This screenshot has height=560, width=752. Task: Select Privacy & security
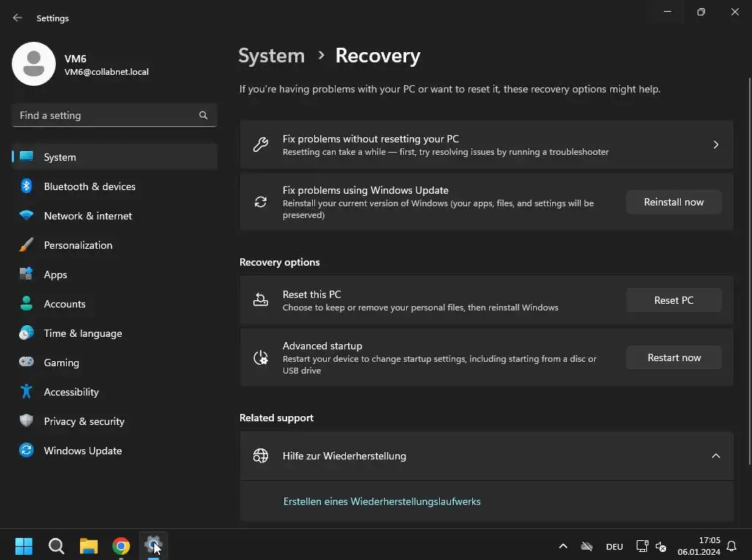pyautogui.click(x=115, y=421)
